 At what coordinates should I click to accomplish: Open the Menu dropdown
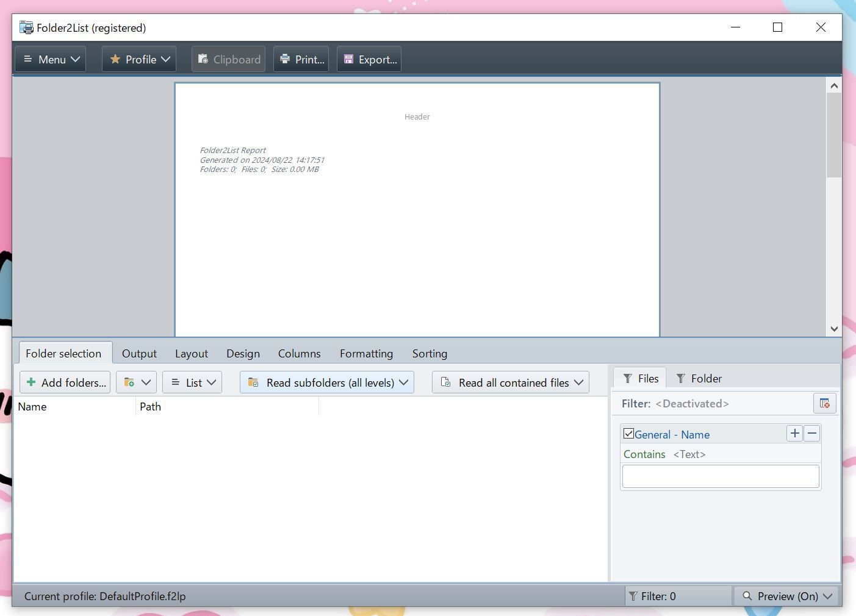point(51,59)
